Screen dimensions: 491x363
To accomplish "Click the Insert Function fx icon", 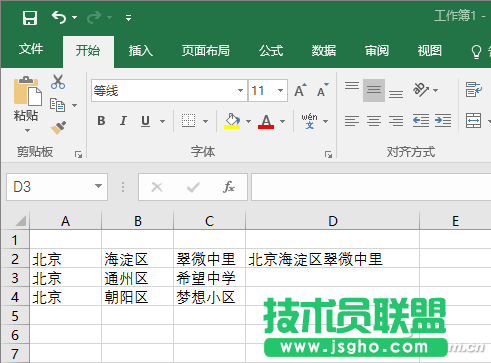I will point(229,187).
